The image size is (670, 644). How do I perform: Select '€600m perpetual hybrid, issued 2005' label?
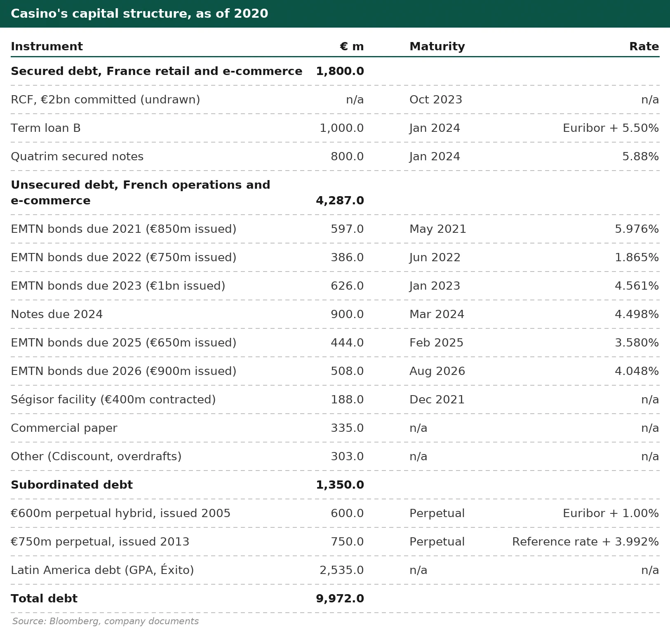120,513
